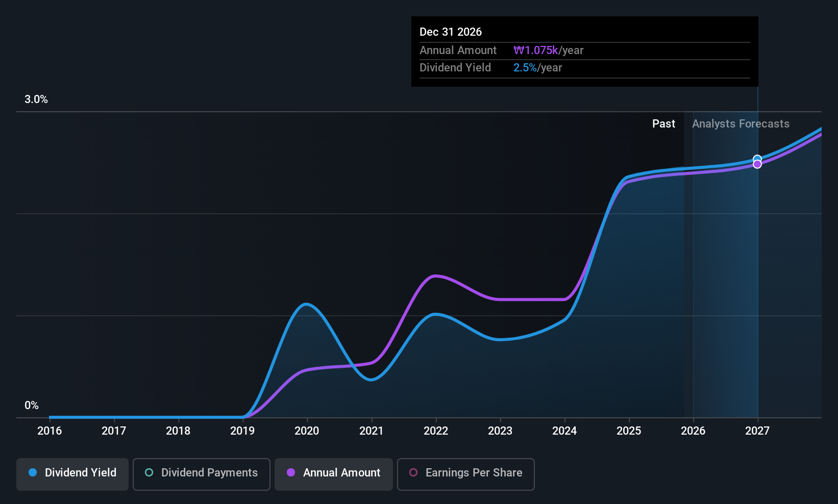
Task: Toggle the Annual Amount legend item
Action: 334,473
